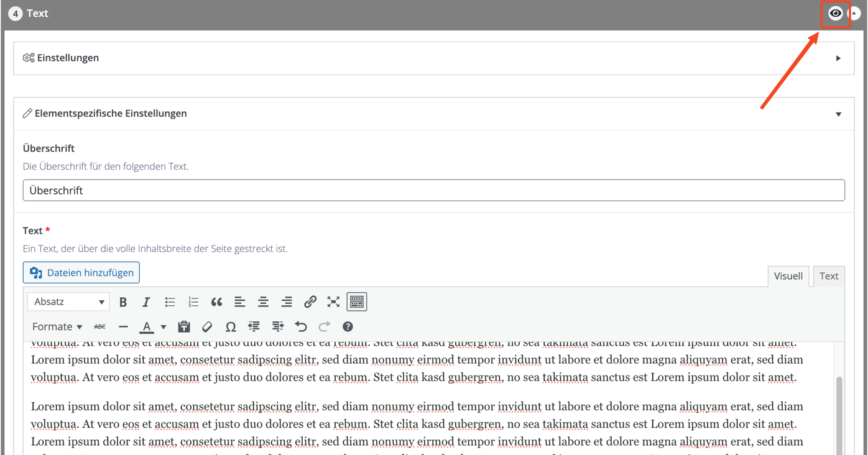
Task: Insert a bulleted list
Action: tap(170, 302)
